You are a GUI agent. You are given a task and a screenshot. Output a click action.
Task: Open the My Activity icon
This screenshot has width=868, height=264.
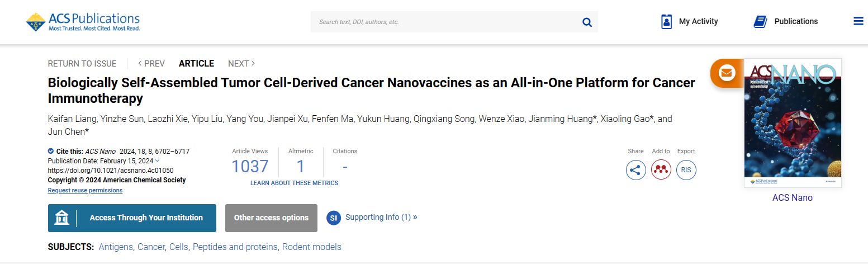666,22
